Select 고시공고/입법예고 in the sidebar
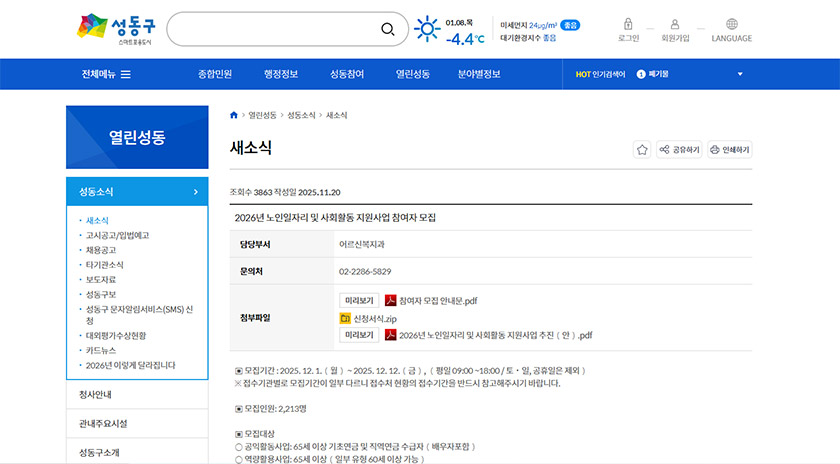Image resolution: width=840 pixels, height=464 pixels. 117,235
